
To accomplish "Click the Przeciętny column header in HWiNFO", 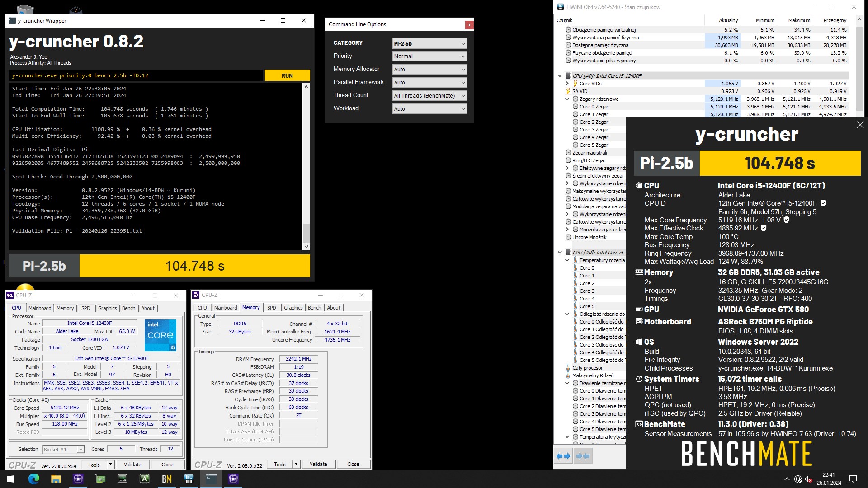I will pyautogui.click(x=831, y=20).
